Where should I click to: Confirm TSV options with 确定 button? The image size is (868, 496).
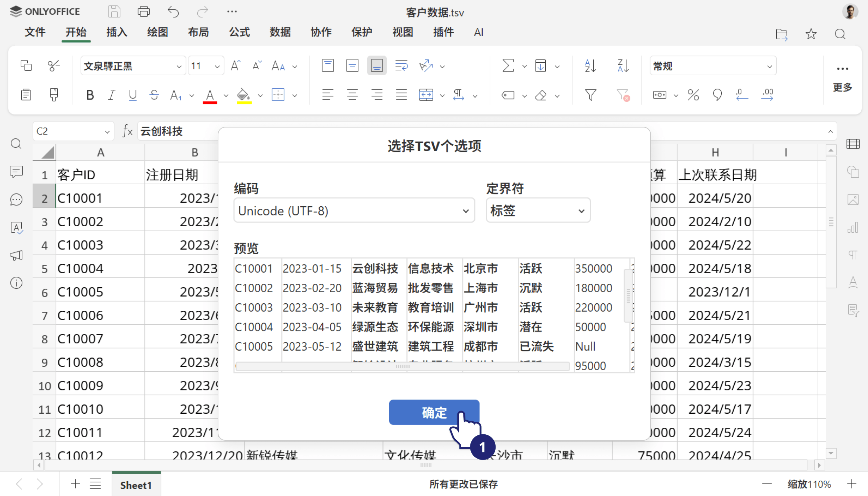point(434,413)
